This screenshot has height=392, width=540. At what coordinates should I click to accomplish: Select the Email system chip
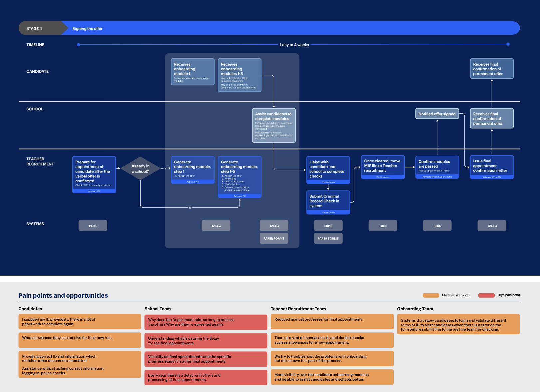point(328,226)
